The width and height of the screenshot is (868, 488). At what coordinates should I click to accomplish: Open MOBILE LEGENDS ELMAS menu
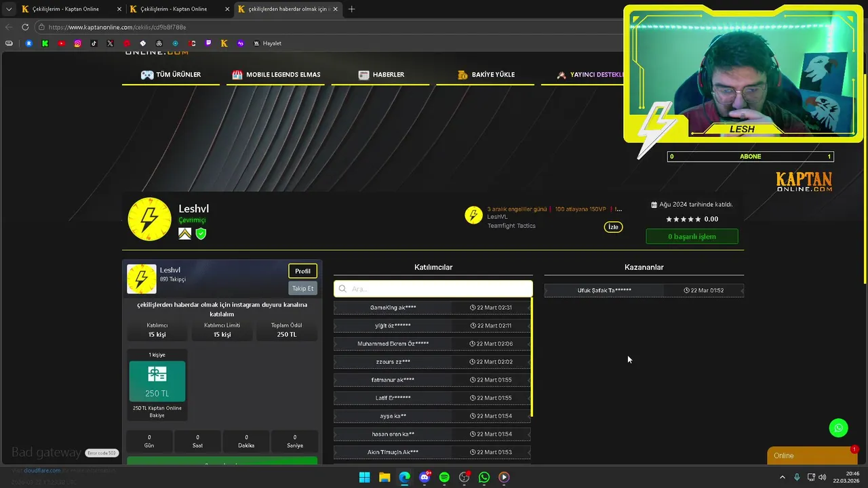coord(276,75)
